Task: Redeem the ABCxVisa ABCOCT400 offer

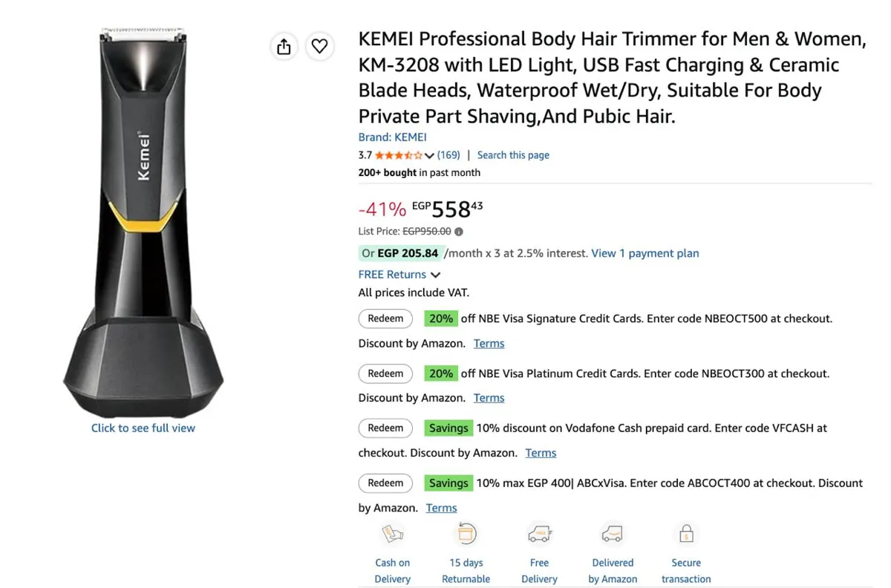Action: point(385,483)
